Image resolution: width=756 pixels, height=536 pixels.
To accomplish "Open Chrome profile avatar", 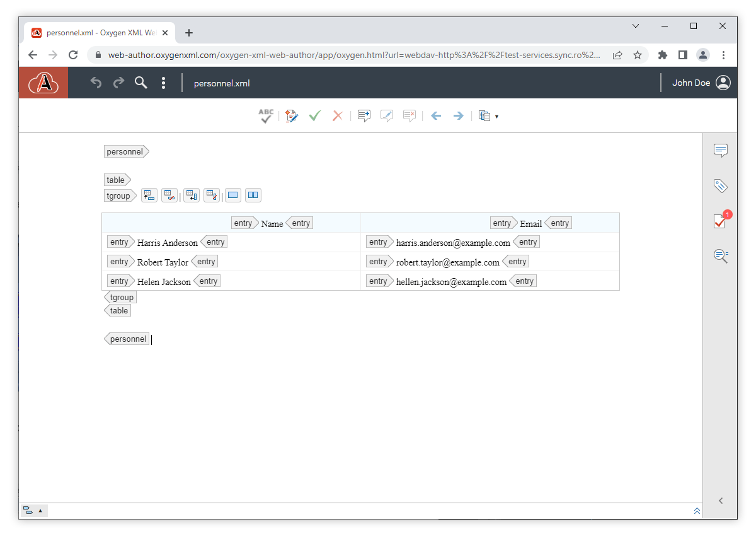I will pos(703,55).
